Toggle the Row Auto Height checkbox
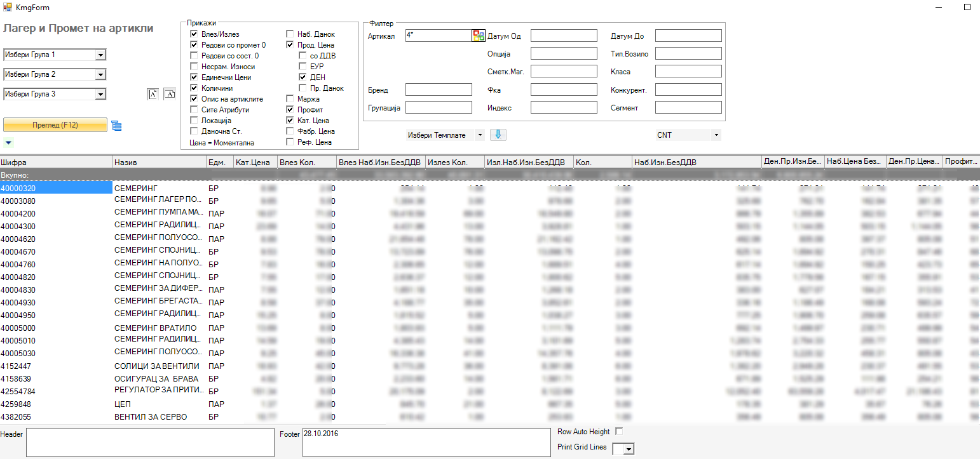 click(x=619, y=432)
